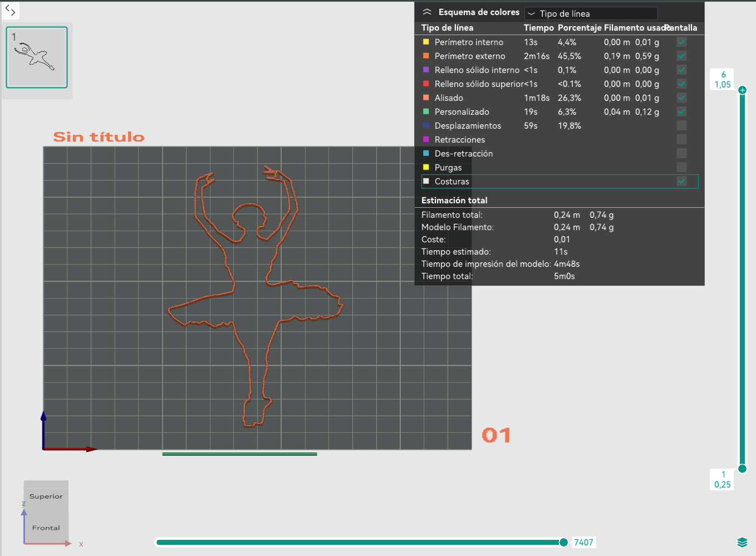
Task: Select the Alisado row in the legend
Action: click(x=559, y=97)
